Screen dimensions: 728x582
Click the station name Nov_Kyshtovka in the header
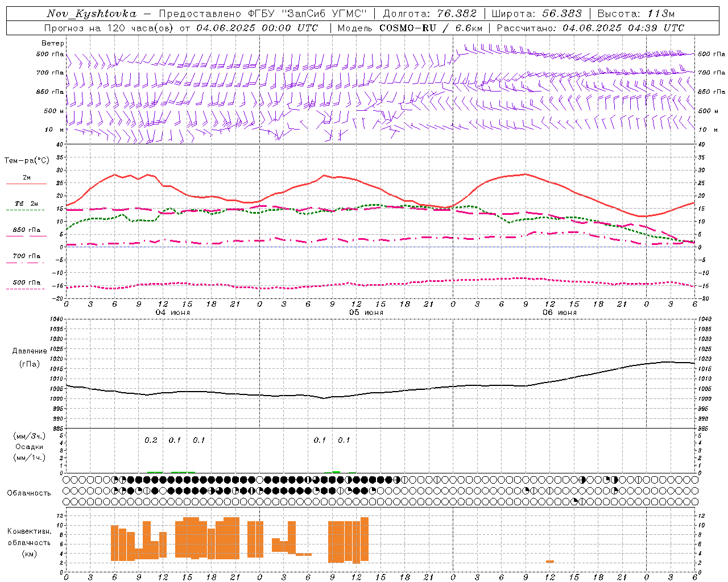click(x=92, y=14)
